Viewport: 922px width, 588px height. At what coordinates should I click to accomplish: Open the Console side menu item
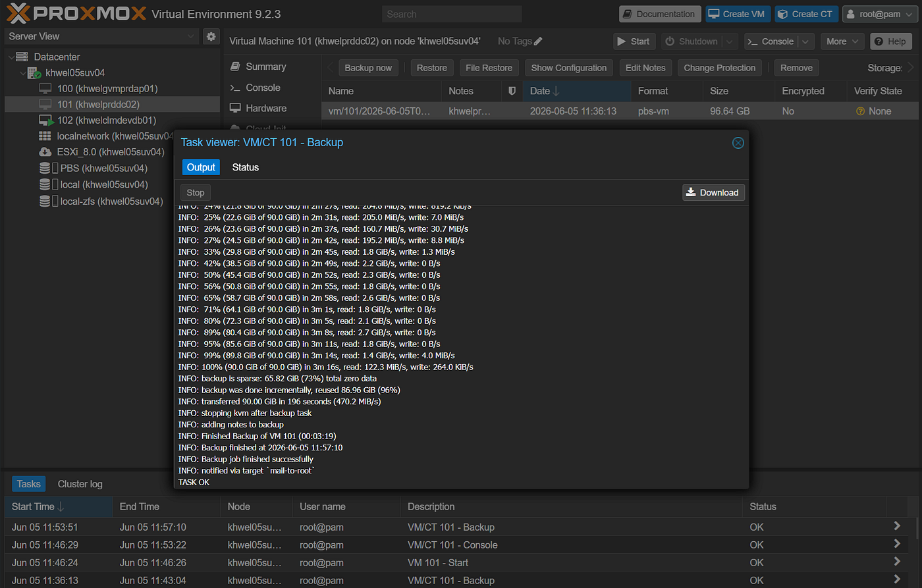pos(263,88)
